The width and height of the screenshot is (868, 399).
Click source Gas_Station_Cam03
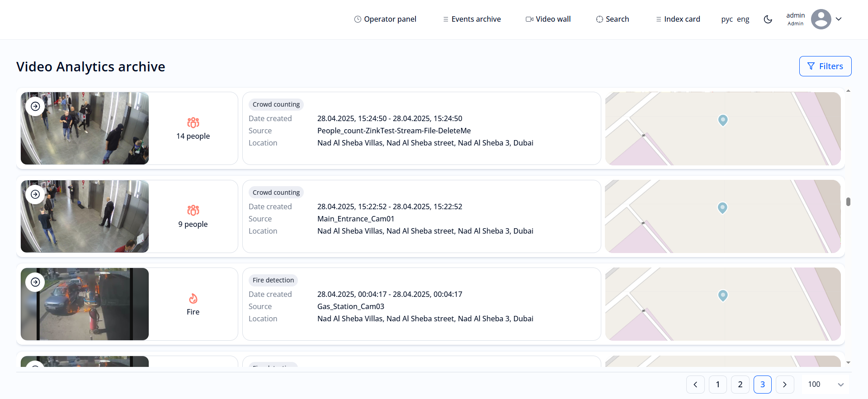coord(351,306)
